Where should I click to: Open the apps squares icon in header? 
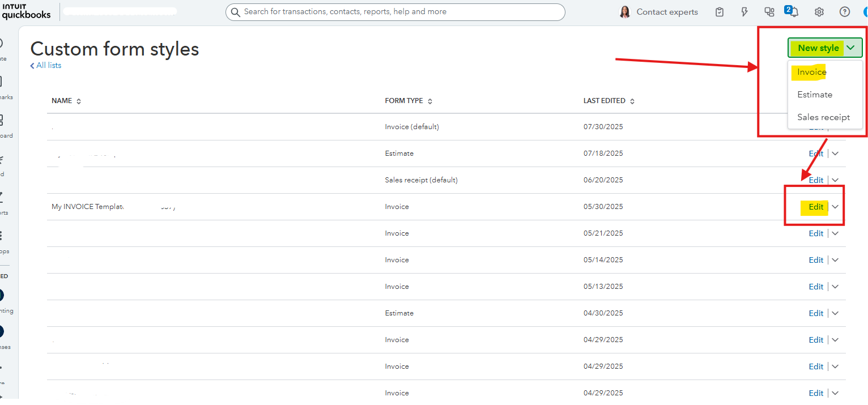pos(769,12)
